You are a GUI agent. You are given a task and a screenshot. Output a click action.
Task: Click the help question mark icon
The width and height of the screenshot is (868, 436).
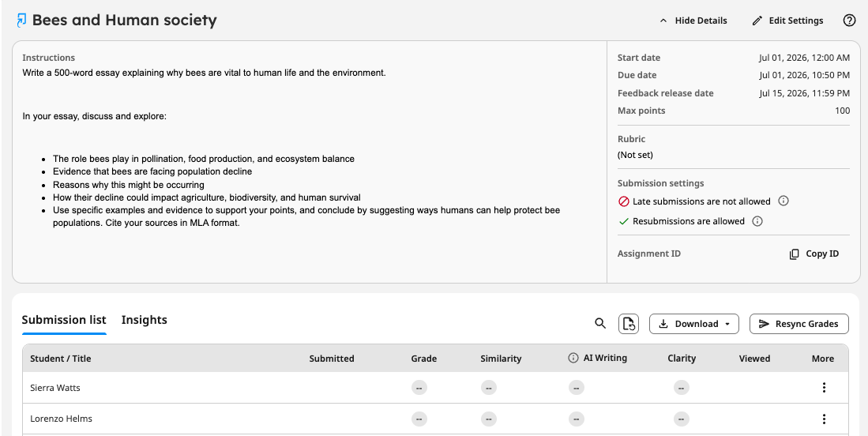tap(849, 21)
